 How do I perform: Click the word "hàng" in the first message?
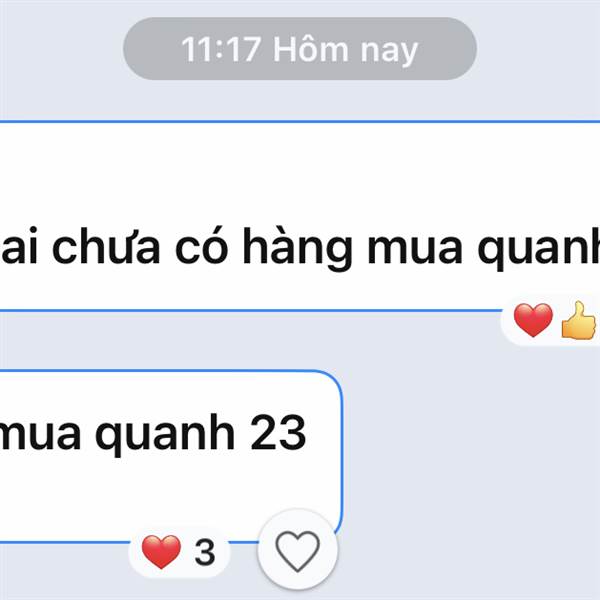coord(297,248)
